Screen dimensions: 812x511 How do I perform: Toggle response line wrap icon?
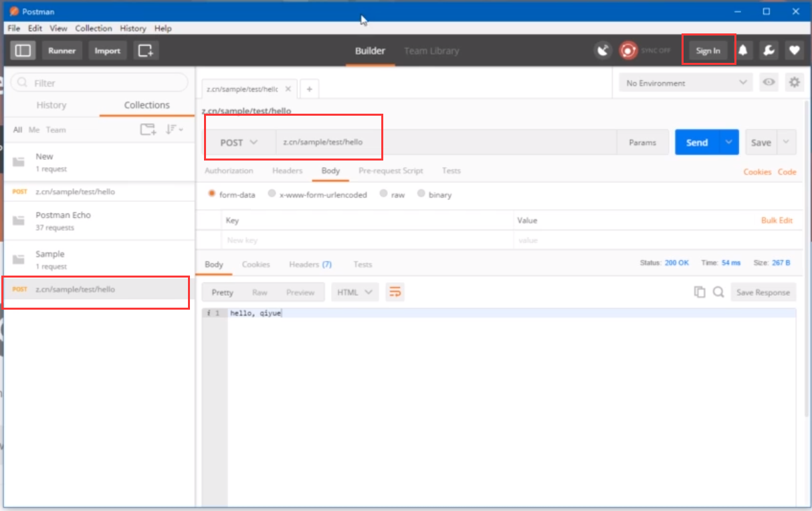tap(395, 292)
